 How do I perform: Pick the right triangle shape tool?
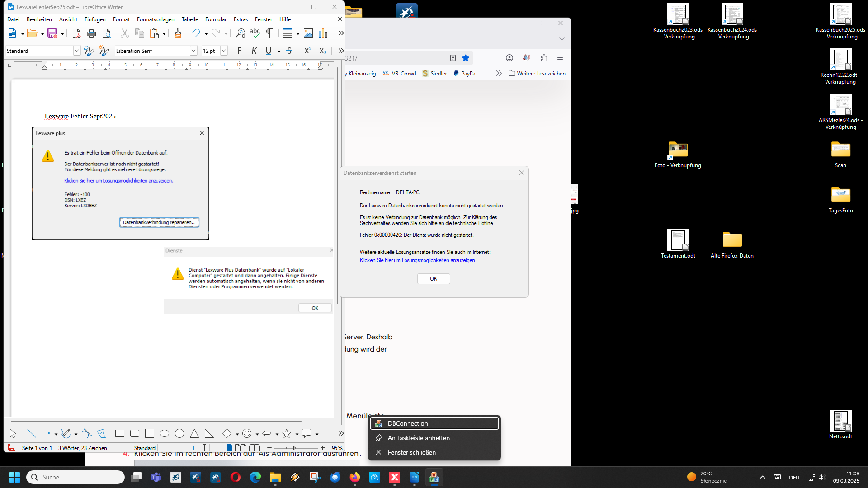click(209, 434)
